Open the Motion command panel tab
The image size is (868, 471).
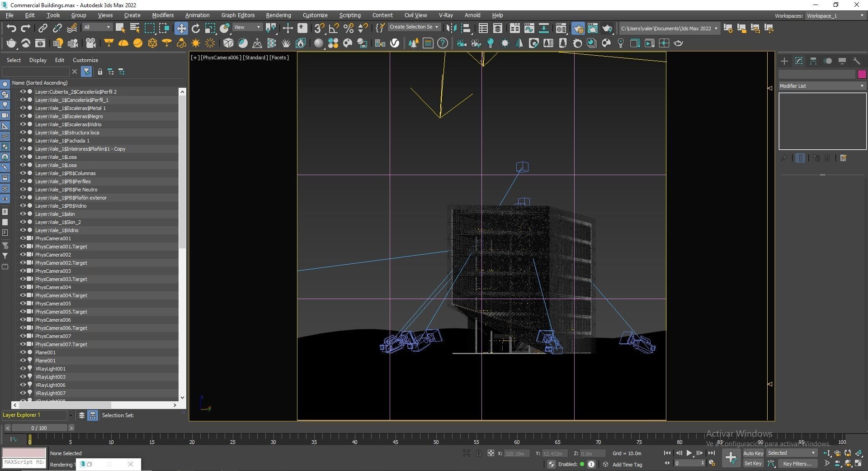(x=828, y=61)
